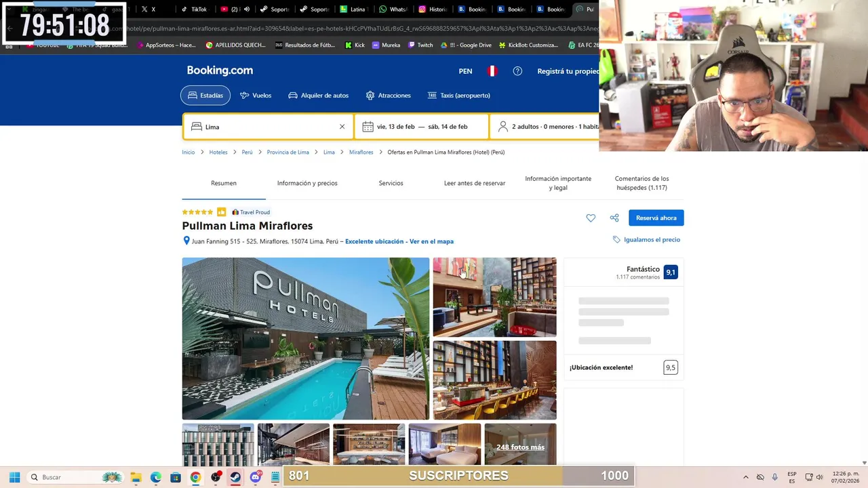The height and width of the screenshot is (488, 868).
Task: Open File Explorer from the taskbar
Action: (136, 477)
